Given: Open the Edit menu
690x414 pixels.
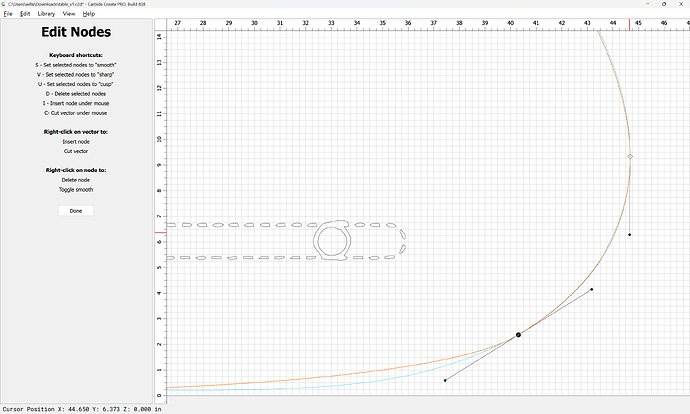Looking at the screenshot, I should coord(24,14).
